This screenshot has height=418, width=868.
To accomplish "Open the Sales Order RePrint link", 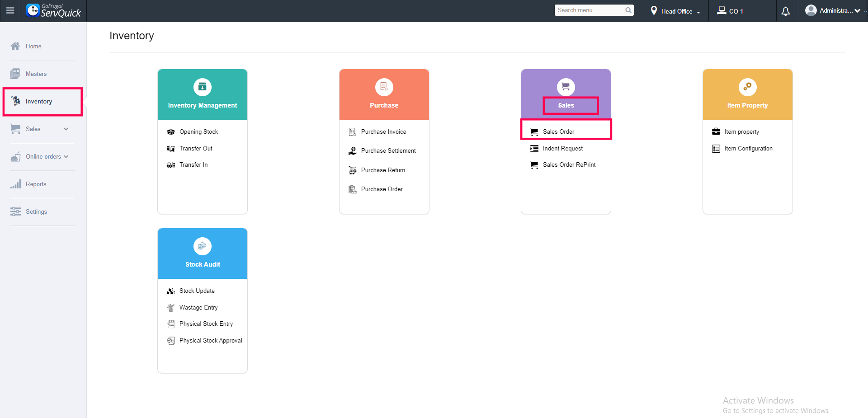I will [570, 165].
